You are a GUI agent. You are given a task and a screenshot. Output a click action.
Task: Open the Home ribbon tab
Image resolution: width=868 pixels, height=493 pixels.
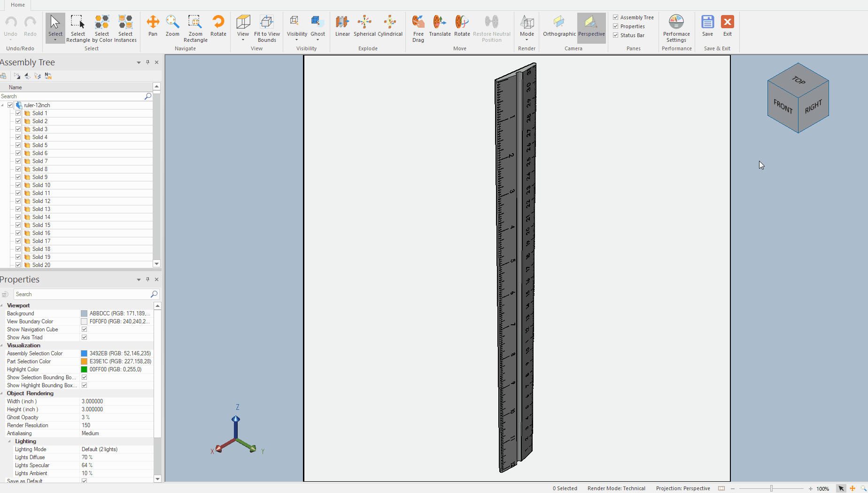point(18,5)
